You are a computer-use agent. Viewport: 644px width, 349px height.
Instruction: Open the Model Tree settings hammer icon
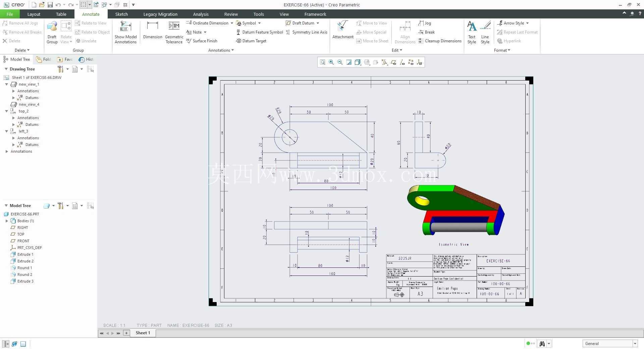(x=60, y=206)
